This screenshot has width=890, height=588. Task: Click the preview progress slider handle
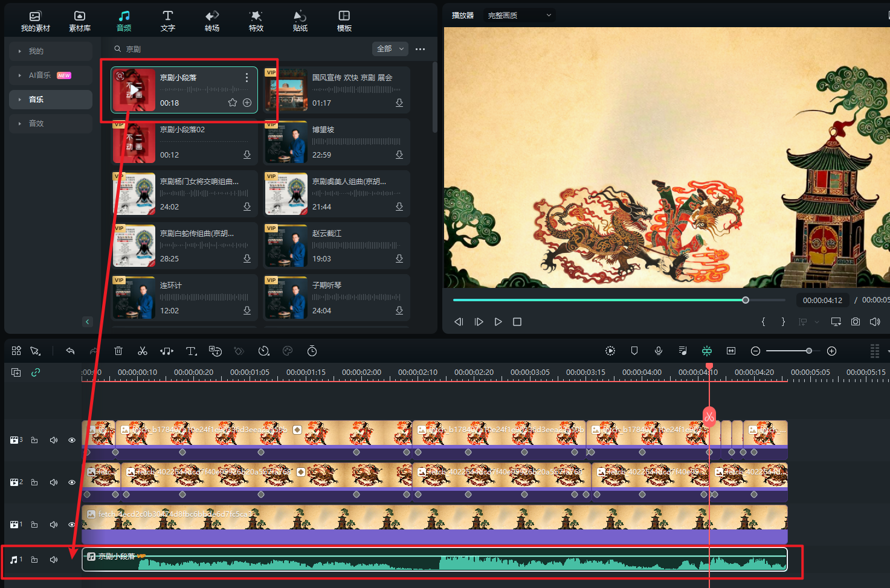[x=746, y=300]
